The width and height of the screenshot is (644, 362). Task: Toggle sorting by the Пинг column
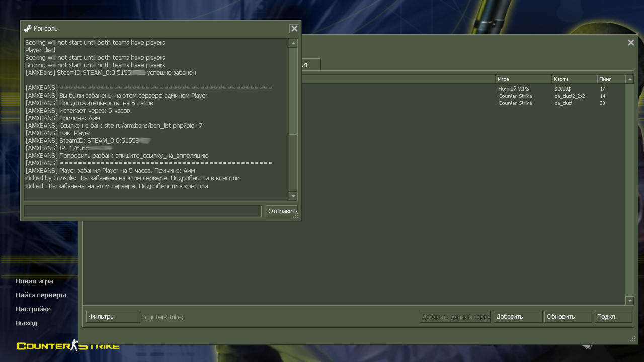pyautogui.click(x=610, y=79)
